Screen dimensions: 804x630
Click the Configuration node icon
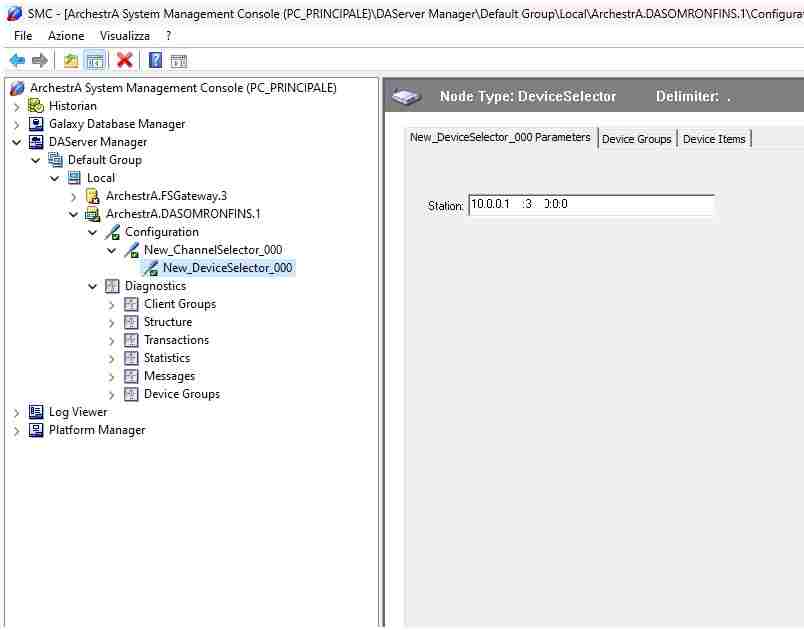[x=112, y=232]
